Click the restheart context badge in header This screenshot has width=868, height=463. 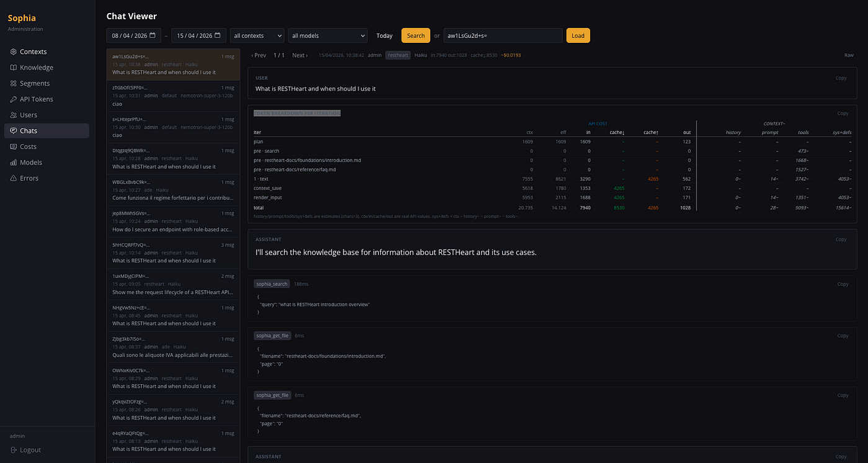[x=398, y=55]
